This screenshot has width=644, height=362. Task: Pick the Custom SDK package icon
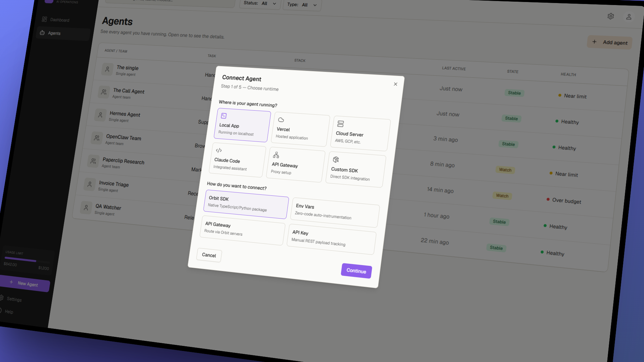(x=336, y=160)
